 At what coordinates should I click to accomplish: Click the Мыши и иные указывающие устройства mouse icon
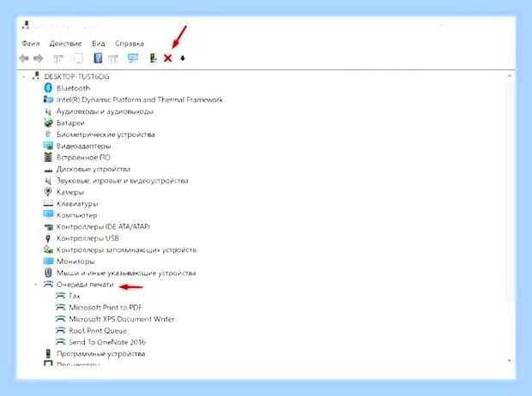(48, 273)
